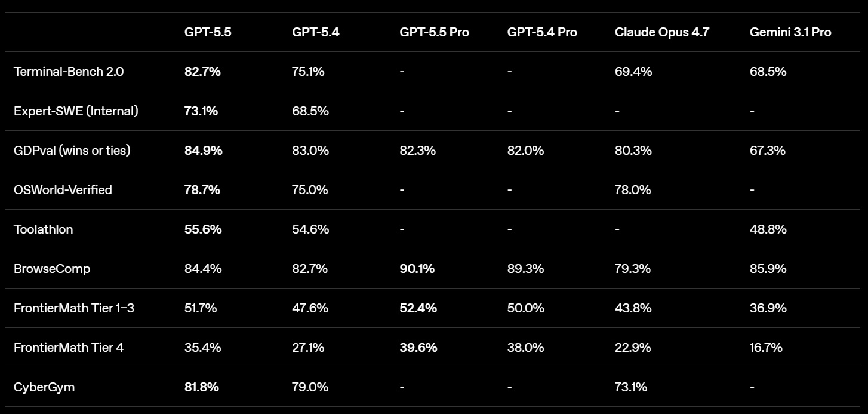Screen dimensions: 868x414
Task: Select the Terminal-Bench 2.0 row label
Action: click(x=69, y=72)
